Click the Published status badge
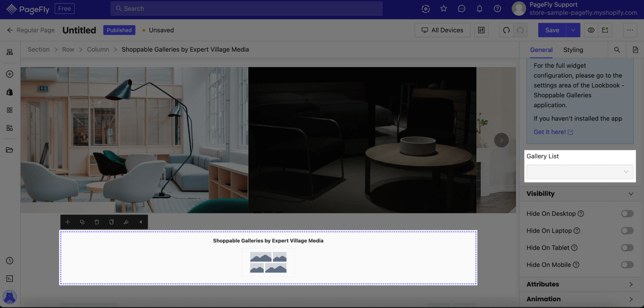644x308 pixels. click(x=119, y=30)
